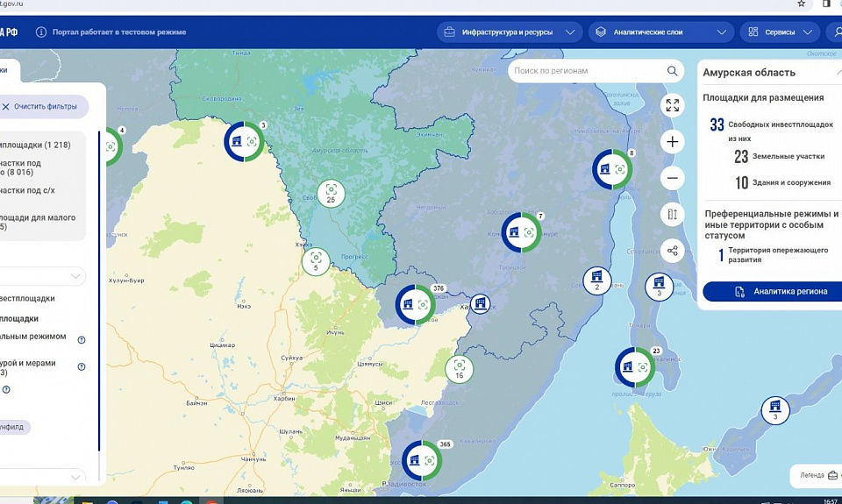Image resolution: width=842 pixels, height=504 pixels.
Task: Click the ruler measurement tool icon
Action: coord(673,215)
